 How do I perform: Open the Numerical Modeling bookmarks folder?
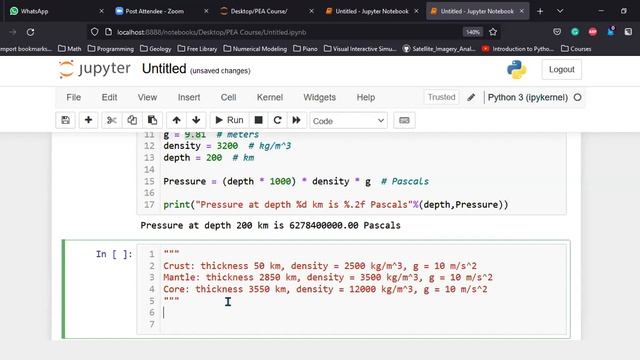255,49
